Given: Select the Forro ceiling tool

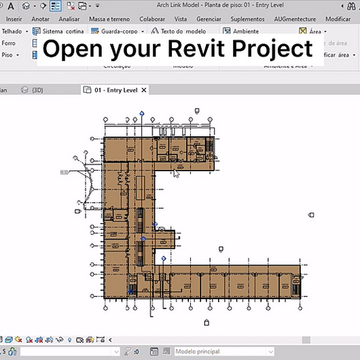Looking at the screenshot, I should pos(8,43).
